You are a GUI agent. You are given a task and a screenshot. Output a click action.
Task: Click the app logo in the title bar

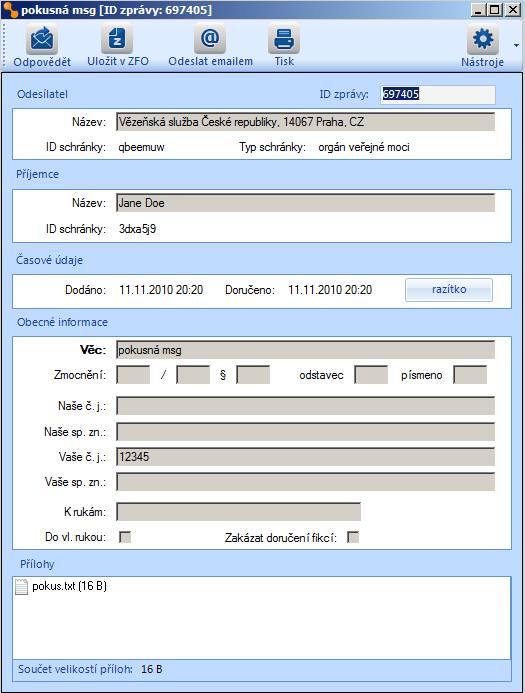pos(10,10)
